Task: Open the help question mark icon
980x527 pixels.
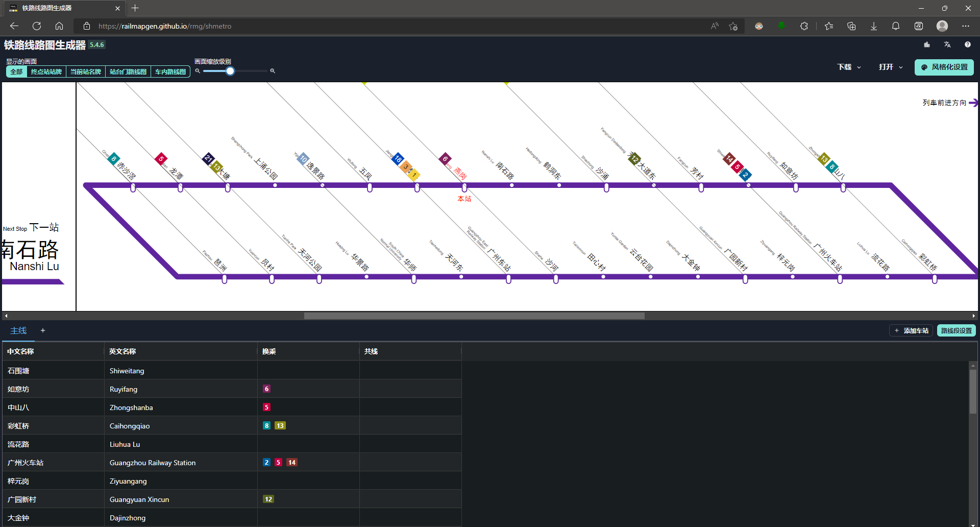Action: pos(968,44)
